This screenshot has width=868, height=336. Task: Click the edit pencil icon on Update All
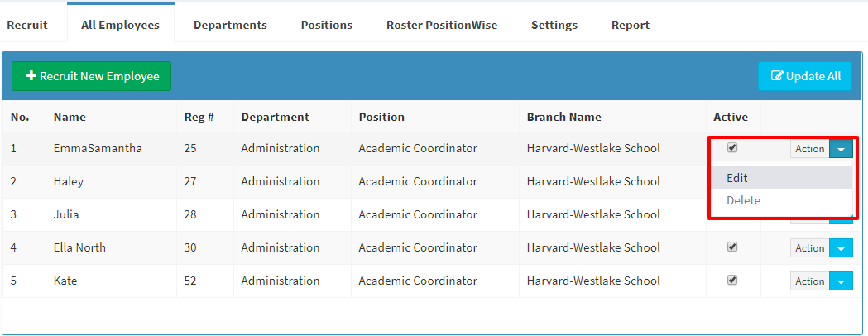click(777, 76)
